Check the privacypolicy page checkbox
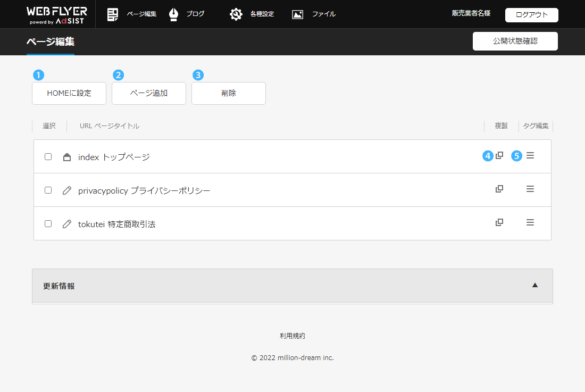The height and width of the screenshot is (392, 585). click(48, 190)
